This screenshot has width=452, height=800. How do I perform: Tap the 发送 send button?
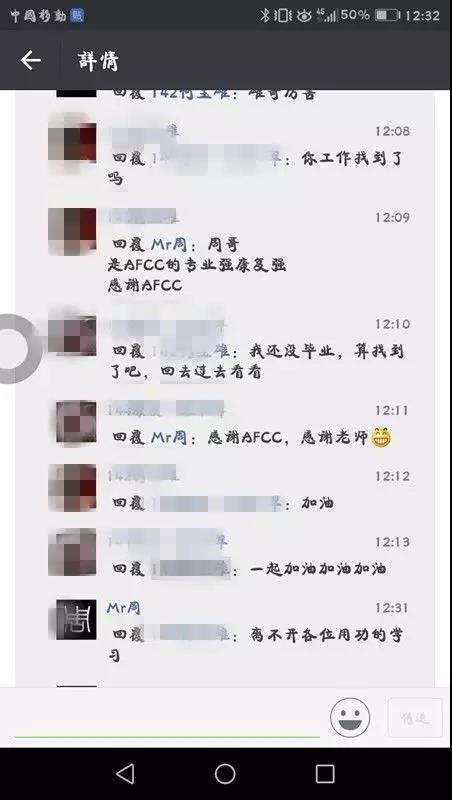415,718
